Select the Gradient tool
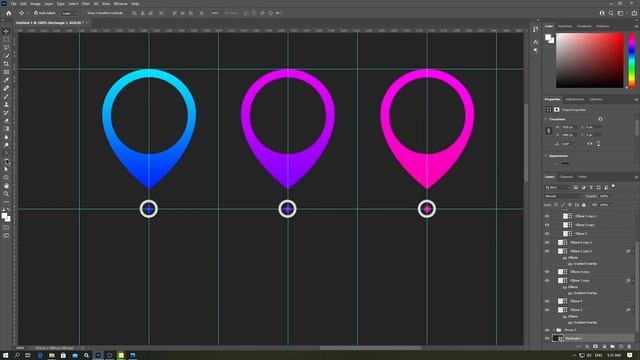 (6, 129)
